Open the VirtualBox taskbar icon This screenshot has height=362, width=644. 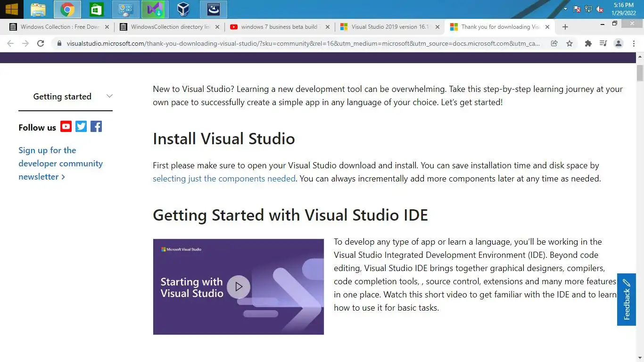click(x=183, y=9)
